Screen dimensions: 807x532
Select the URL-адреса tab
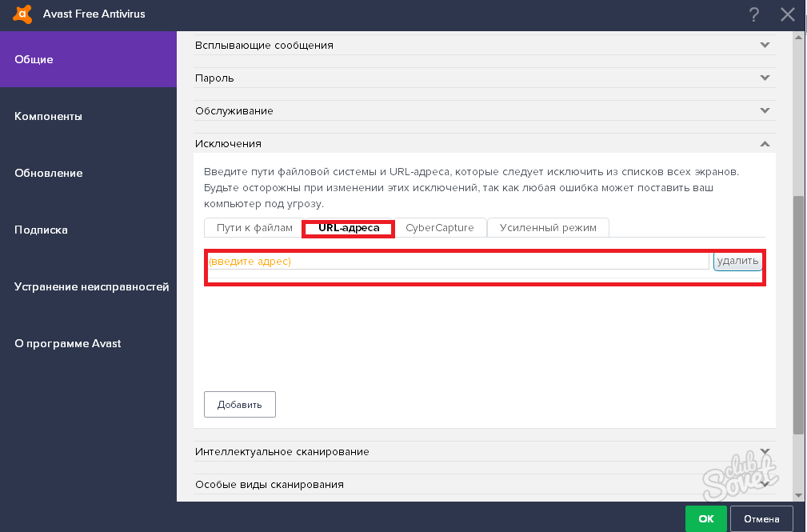tap(348, 228)
